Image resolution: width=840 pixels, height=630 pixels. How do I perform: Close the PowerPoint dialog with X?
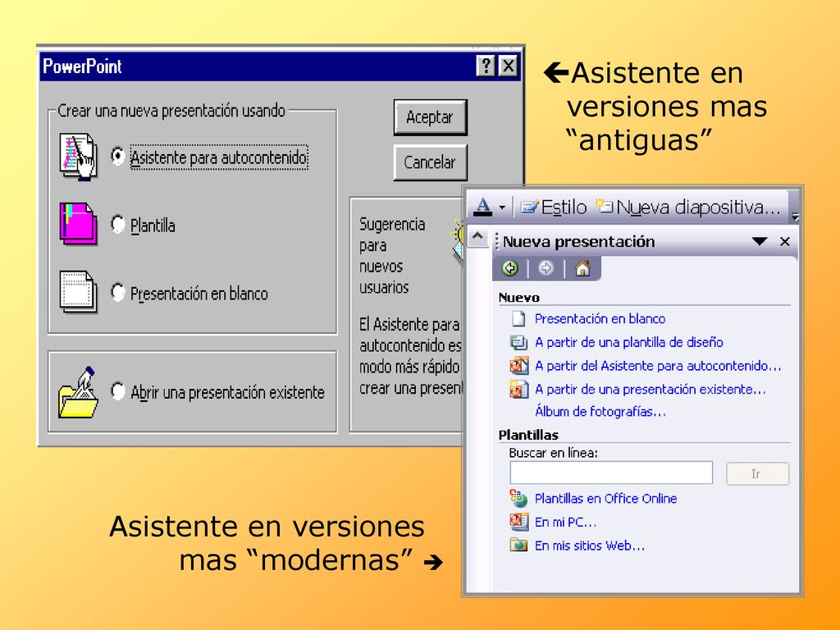pos(508,66)
